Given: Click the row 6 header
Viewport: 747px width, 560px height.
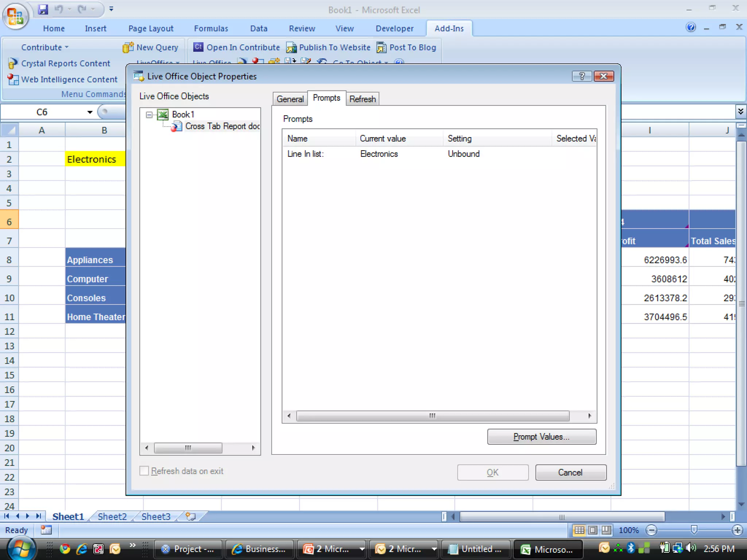Looking at the screenshot, I should [9, 219].
